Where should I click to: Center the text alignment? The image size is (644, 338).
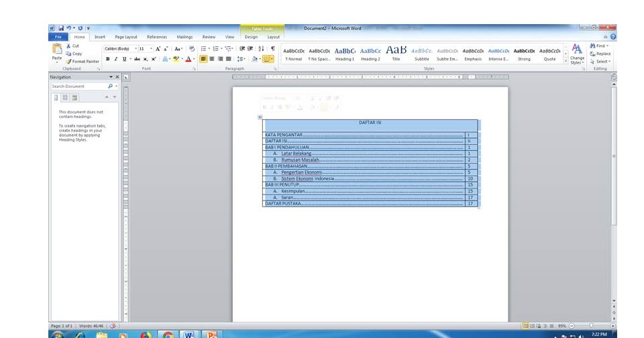212,59
